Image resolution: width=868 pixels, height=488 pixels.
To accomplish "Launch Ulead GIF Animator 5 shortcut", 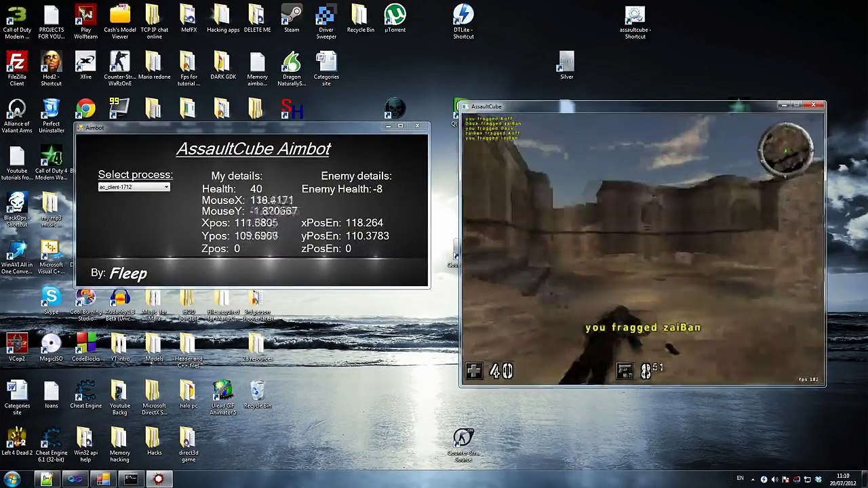I will pyautogui.click(x=223, y=398).
